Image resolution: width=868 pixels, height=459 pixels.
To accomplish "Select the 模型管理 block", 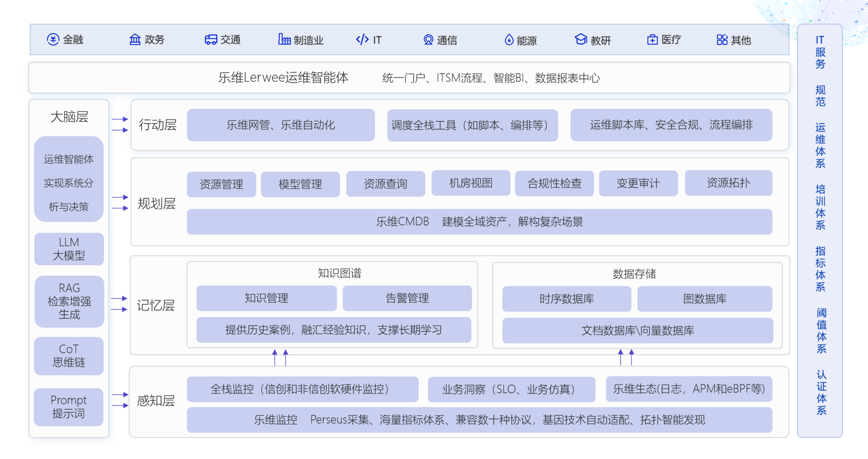I will [x=300, y=184].
